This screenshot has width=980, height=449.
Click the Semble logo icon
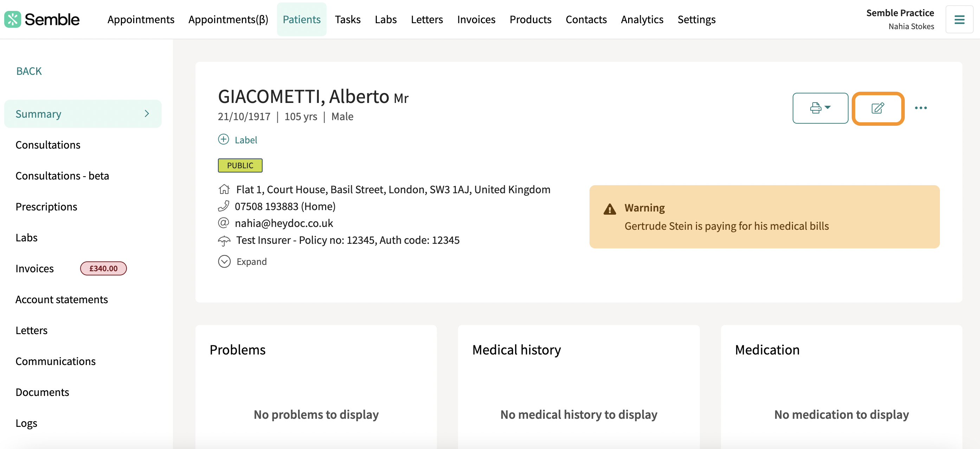12,19
